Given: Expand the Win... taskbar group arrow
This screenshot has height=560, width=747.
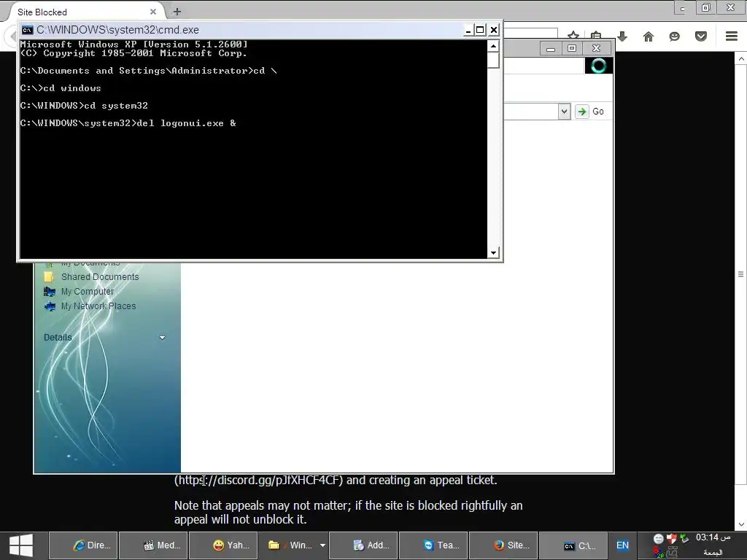Looking at the screenshot, I should click(322, 545).
